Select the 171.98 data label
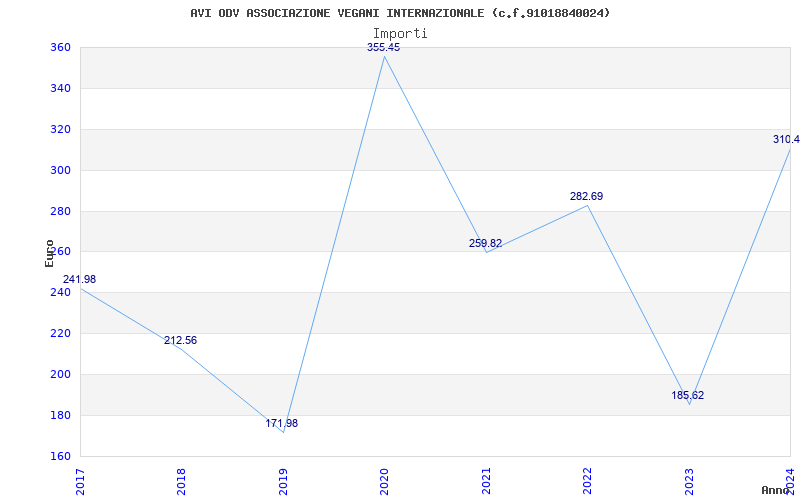 click(x=282, y=423)
